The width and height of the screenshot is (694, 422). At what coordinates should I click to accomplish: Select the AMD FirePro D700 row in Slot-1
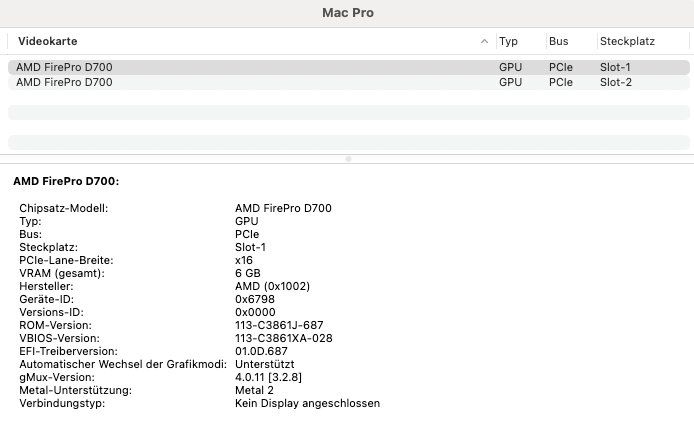pos(349,67)
